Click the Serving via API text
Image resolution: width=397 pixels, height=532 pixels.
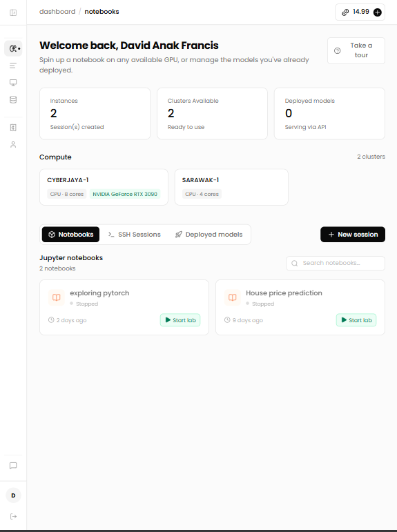[306, 127]
